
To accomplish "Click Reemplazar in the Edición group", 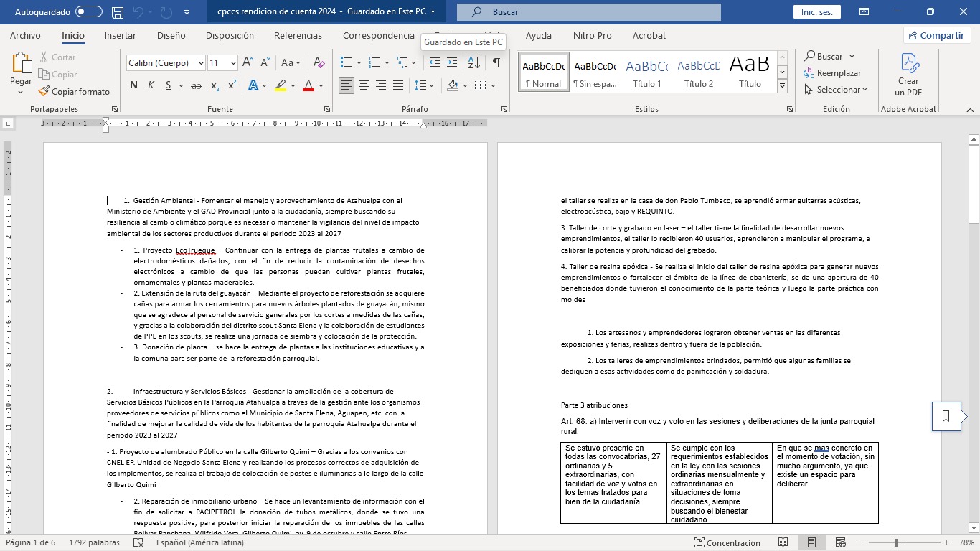I will pos(832,73).
